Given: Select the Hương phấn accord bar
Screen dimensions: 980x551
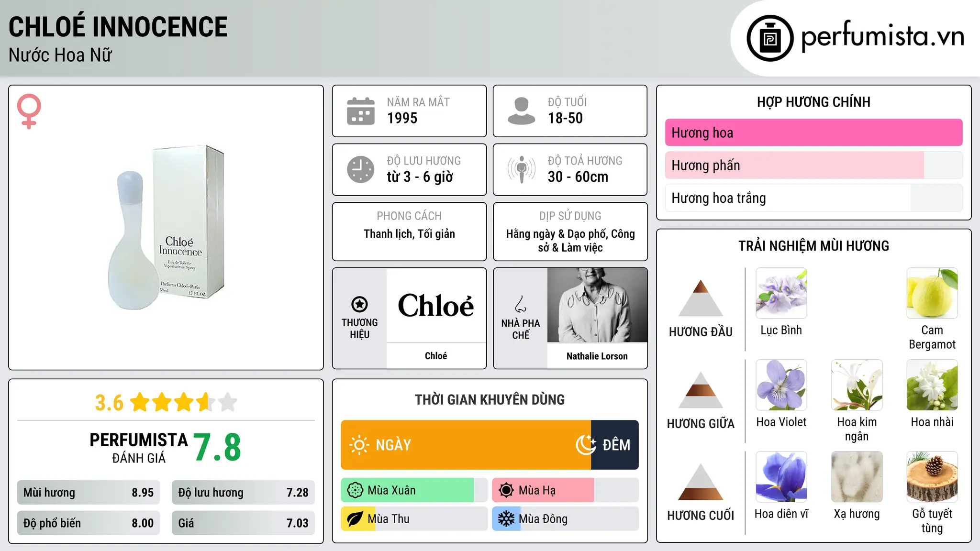Looking at the screenshot, I should (813, 165).
